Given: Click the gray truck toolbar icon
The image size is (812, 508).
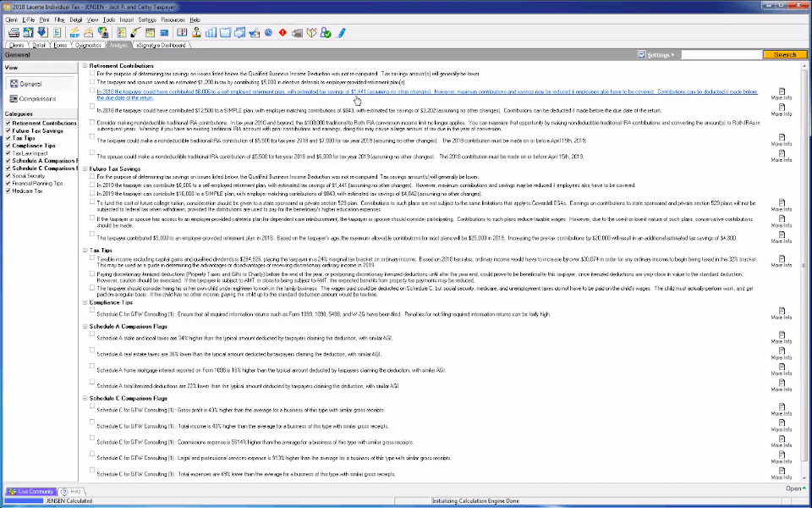Looking at the screenshot, I should 297,33.
